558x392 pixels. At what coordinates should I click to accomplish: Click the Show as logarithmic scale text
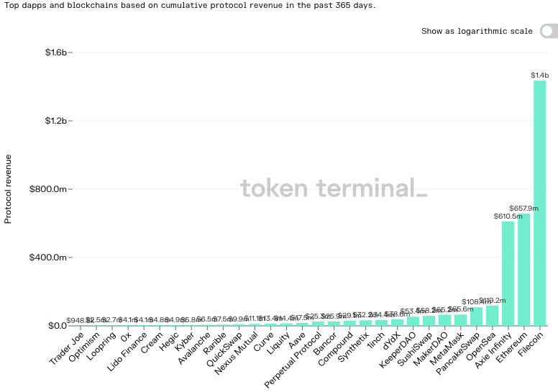tap(477, 31)
